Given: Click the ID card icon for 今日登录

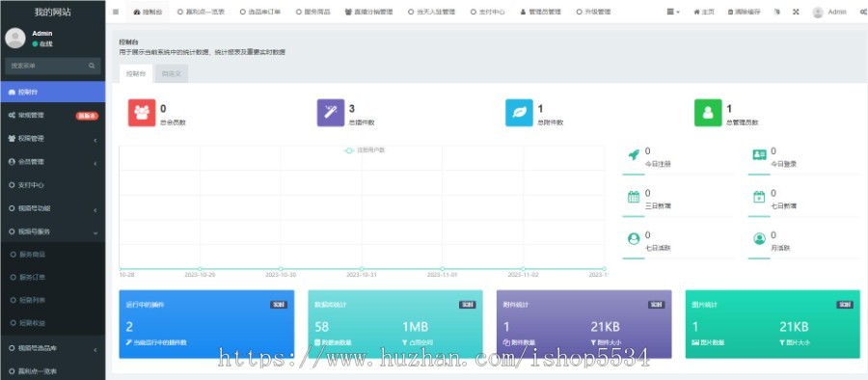Looking at the screenshot, I should point(759,155).
